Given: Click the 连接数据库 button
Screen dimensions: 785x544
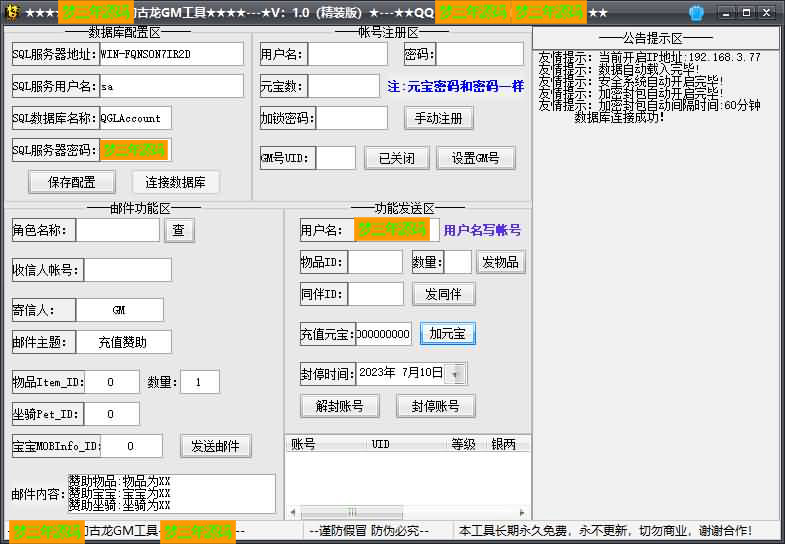Looking at the screenshot, I should pyautogui.click(x=175, y=182).
